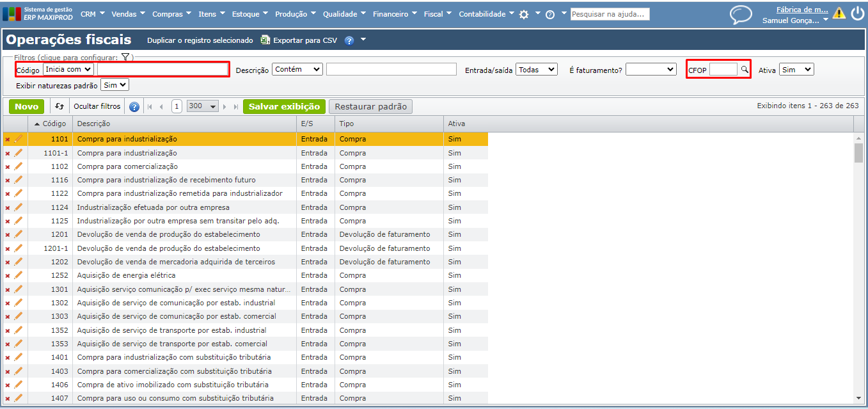
Task: Edit row 1201 using pencil icon
Action: click(18, 234)
